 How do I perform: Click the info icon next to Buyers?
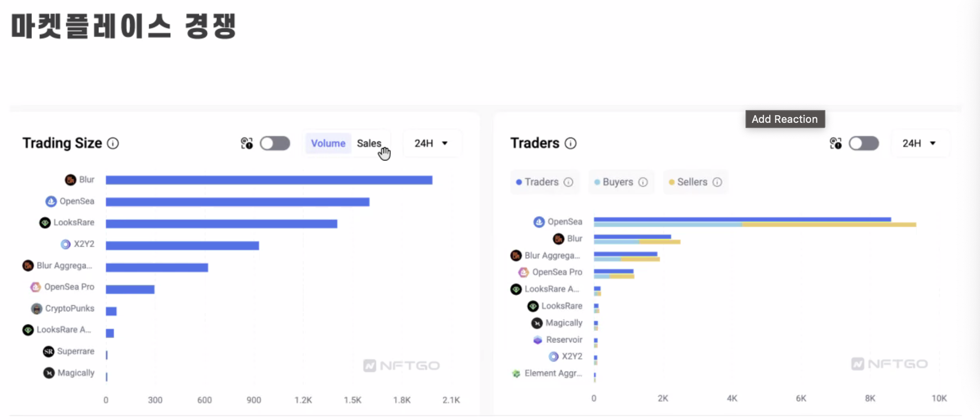(x=643, y=182)
